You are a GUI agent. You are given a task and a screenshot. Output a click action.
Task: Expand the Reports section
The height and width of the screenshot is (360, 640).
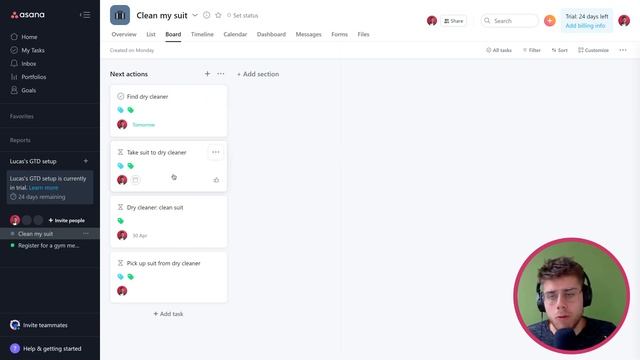click(20, 140)
